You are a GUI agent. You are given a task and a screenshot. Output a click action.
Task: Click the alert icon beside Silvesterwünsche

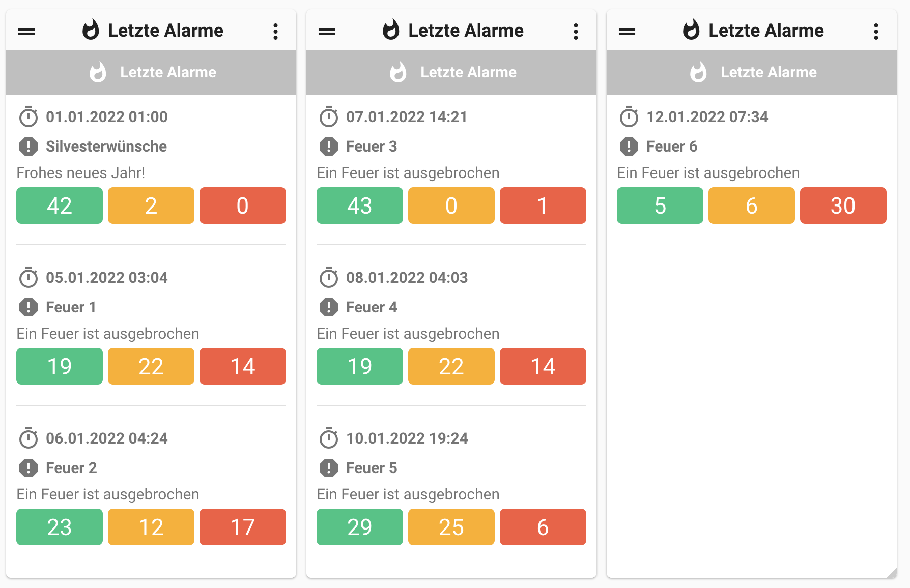(29, 146)
